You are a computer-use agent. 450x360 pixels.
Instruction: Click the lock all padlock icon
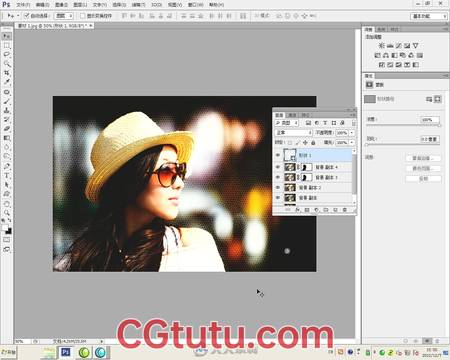(x=313, y=143)
